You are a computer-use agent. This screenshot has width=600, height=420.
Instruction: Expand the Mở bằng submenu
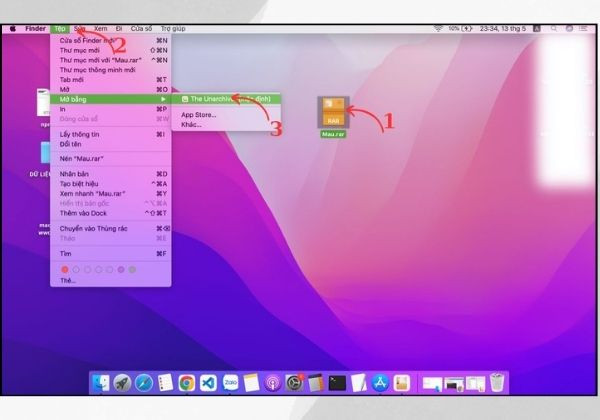point(111,99)
